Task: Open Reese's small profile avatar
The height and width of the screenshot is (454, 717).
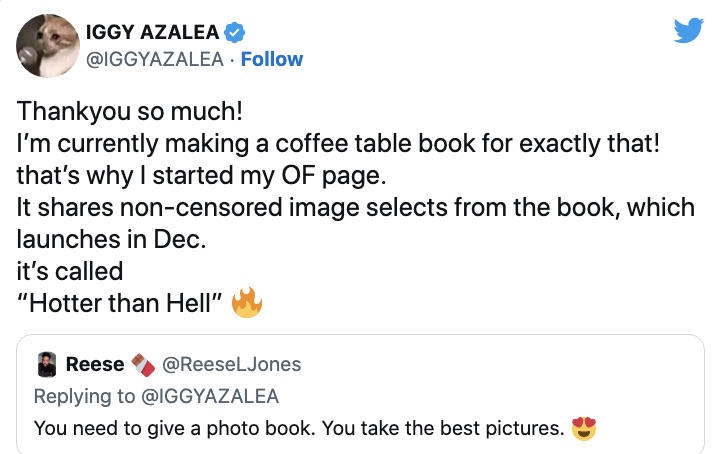Action: pos(45,364)
